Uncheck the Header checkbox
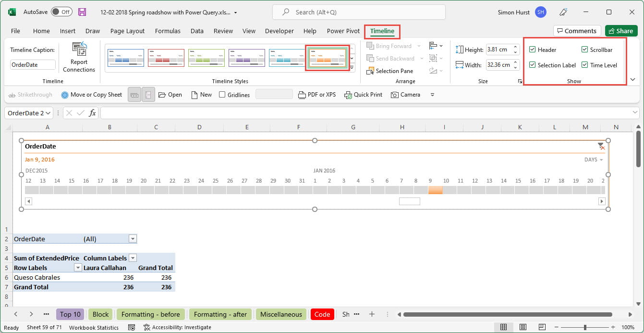Viewport: 644px width, 333px height. coord(532,49)
